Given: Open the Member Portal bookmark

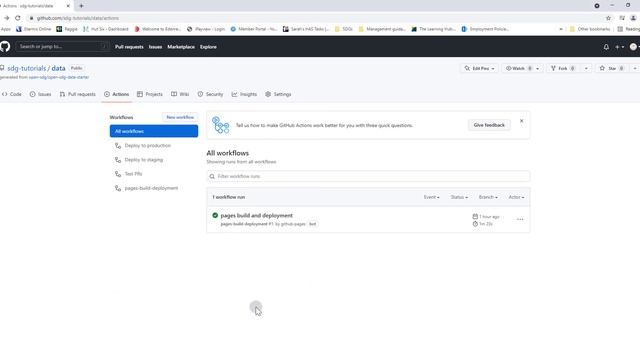Looking at the screenshot, I should (x=253, y=29).
